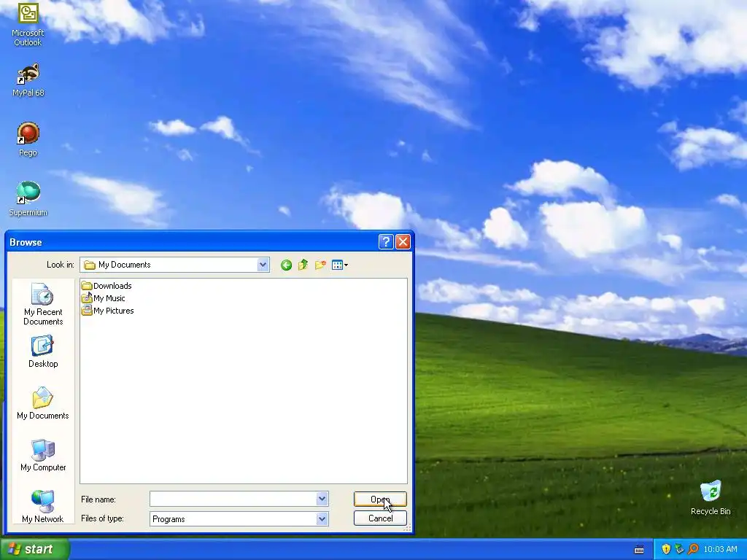Click the My Pictures folder name
747x560 pixels.
pyautogui.click(x=113, y=311)
